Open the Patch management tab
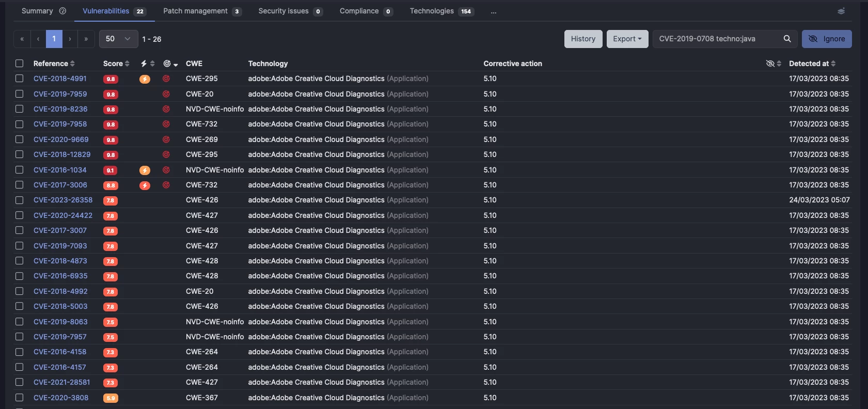Viewport: 868px width, 409px height. click(x=202, y=11)
